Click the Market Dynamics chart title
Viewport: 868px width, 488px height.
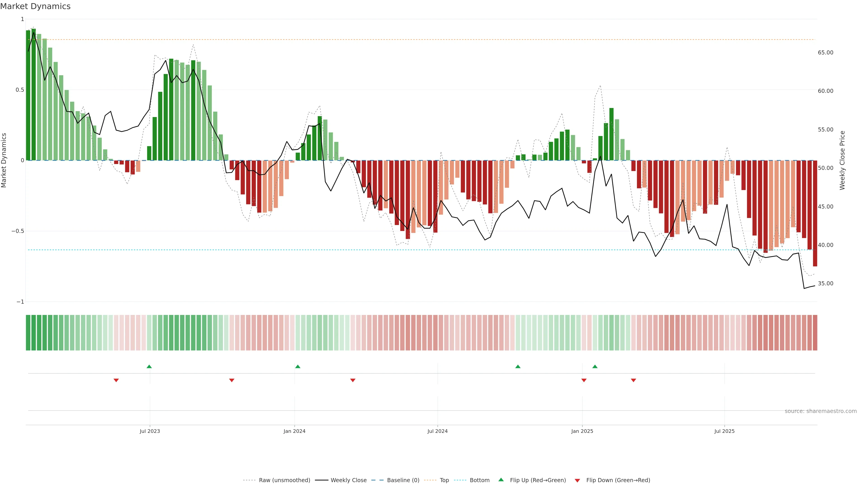click(35, 6)
